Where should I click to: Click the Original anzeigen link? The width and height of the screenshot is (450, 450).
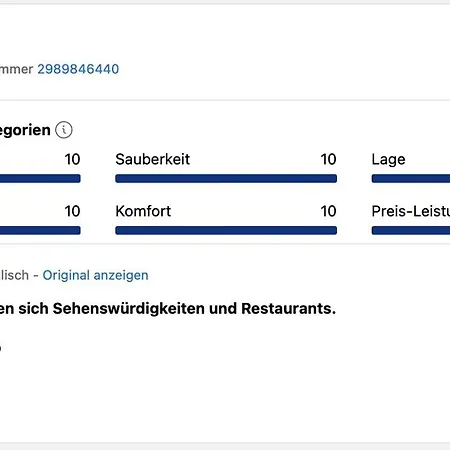pos(95,275)
